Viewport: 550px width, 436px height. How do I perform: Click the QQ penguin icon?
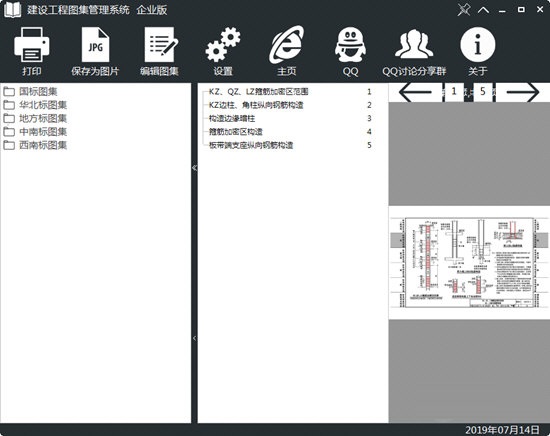(350, 45)
